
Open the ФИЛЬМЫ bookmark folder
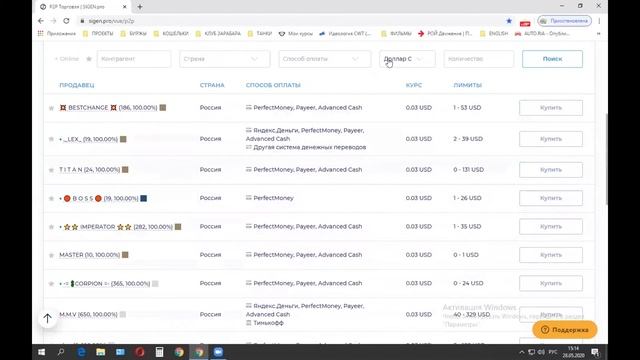click(x=396, y=33)
